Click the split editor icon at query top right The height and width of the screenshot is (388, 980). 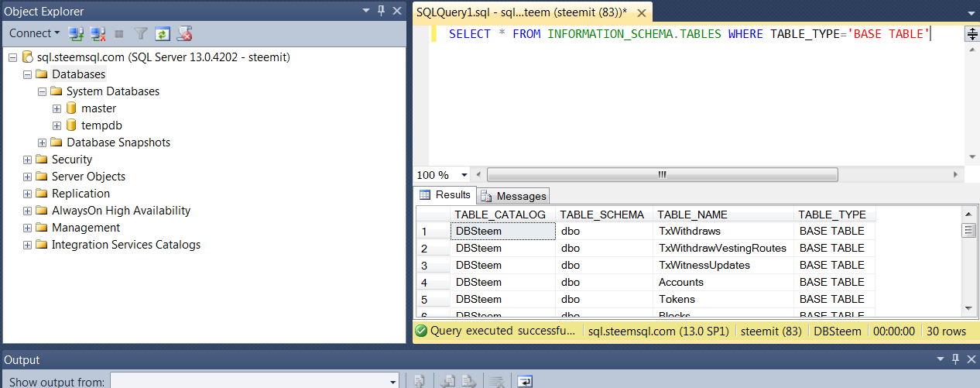pos(971,33)
